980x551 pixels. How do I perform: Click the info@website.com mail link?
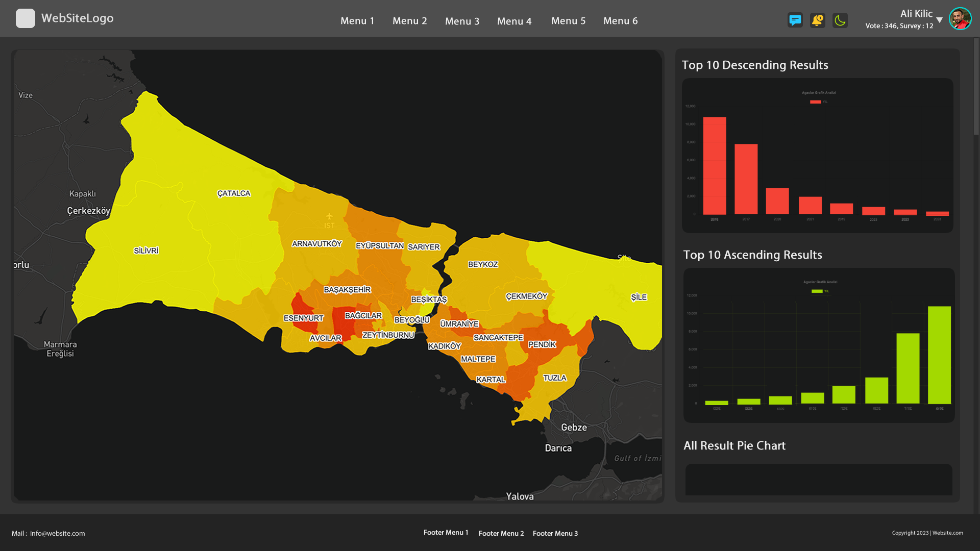pyautogui.click(x=58, y=534)
